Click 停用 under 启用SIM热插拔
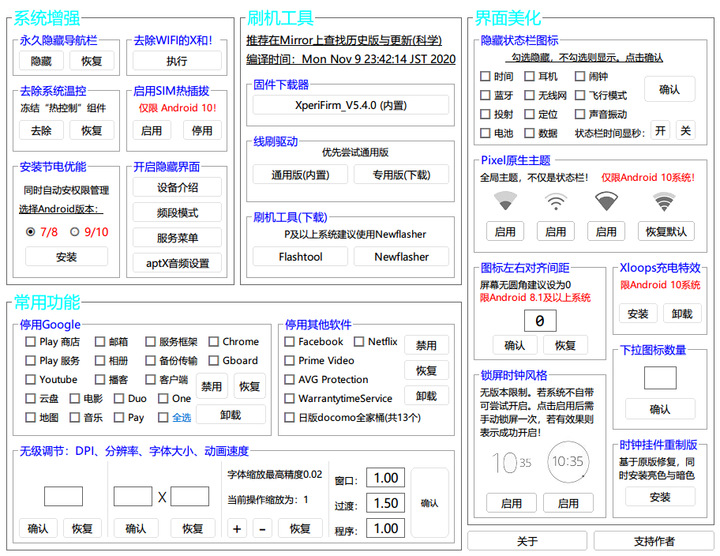This screenshot has width=720, height=556. [x=202, y=130]
